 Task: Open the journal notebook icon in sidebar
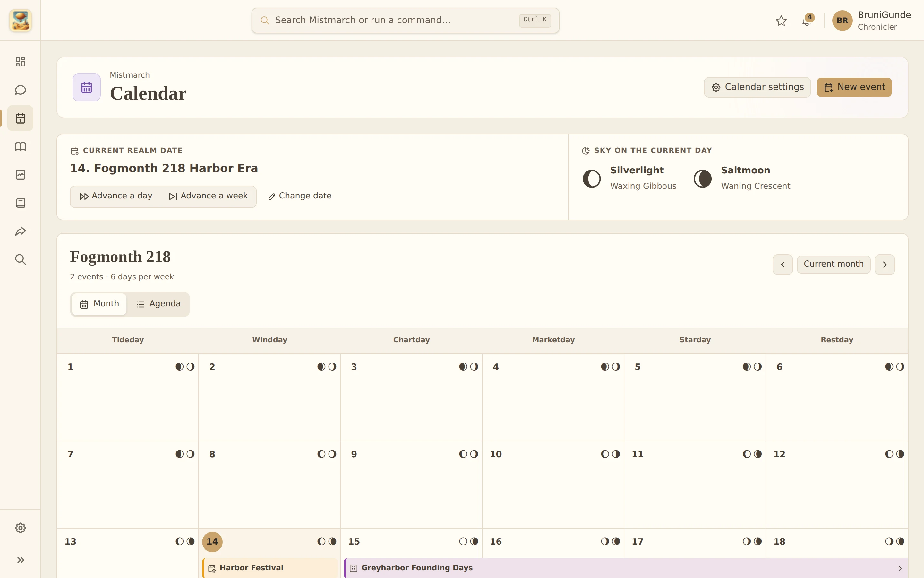click(x=20, y=203)
